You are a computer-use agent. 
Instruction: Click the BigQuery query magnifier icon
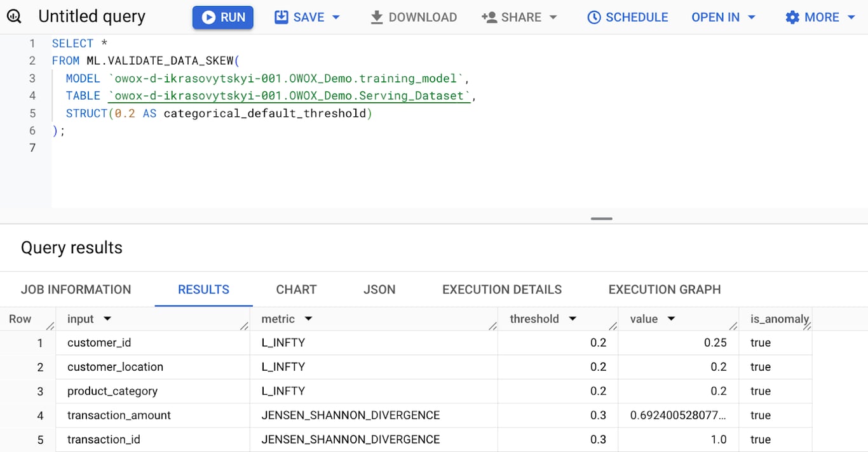tap(14, 17)
